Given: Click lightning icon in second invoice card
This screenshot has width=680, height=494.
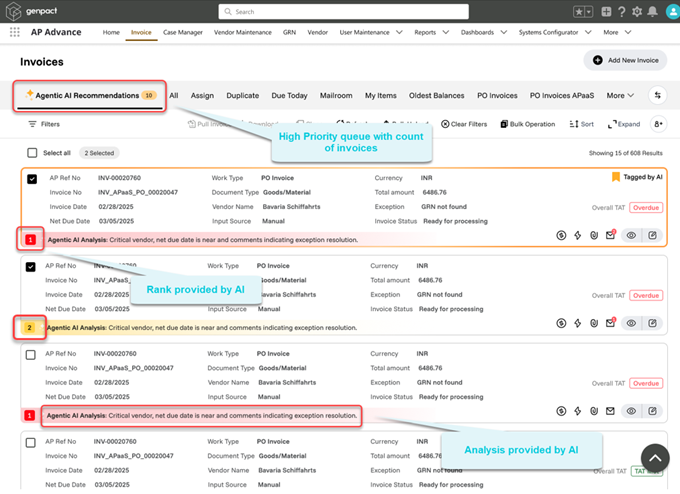Looking at the screenshot, I should (x=578, y=324).
